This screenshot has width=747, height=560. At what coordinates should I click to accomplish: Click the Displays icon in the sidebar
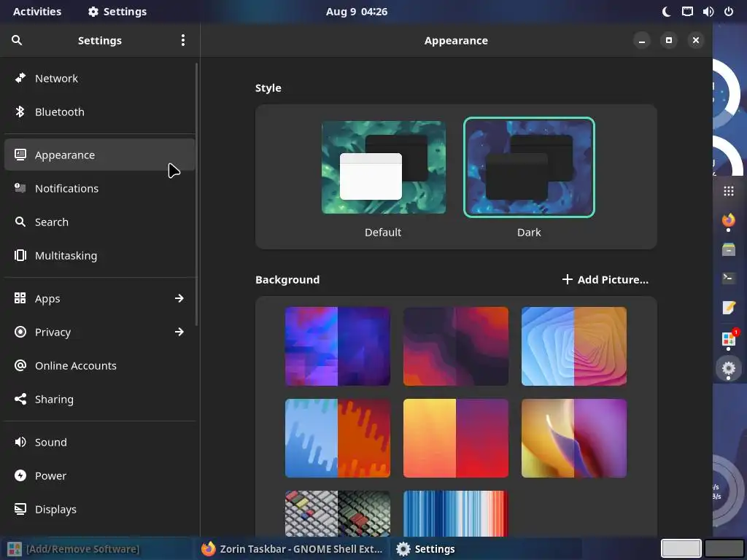pos(20,509)
